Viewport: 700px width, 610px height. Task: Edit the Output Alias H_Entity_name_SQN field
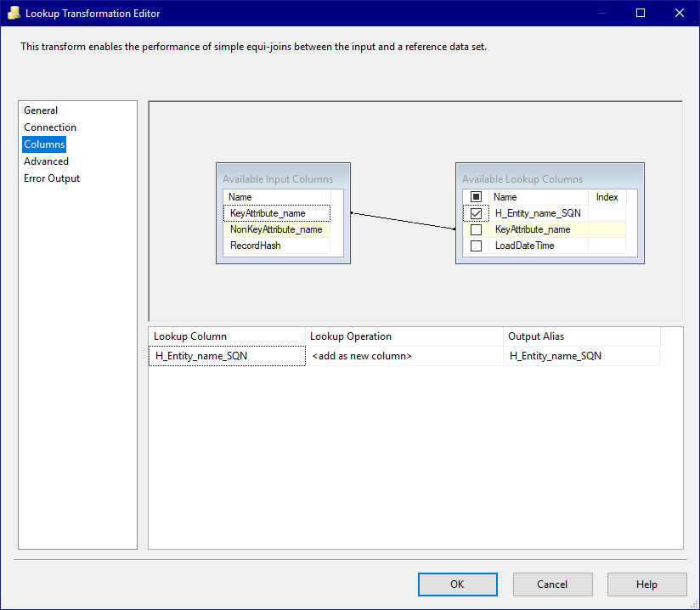[581, 356]
